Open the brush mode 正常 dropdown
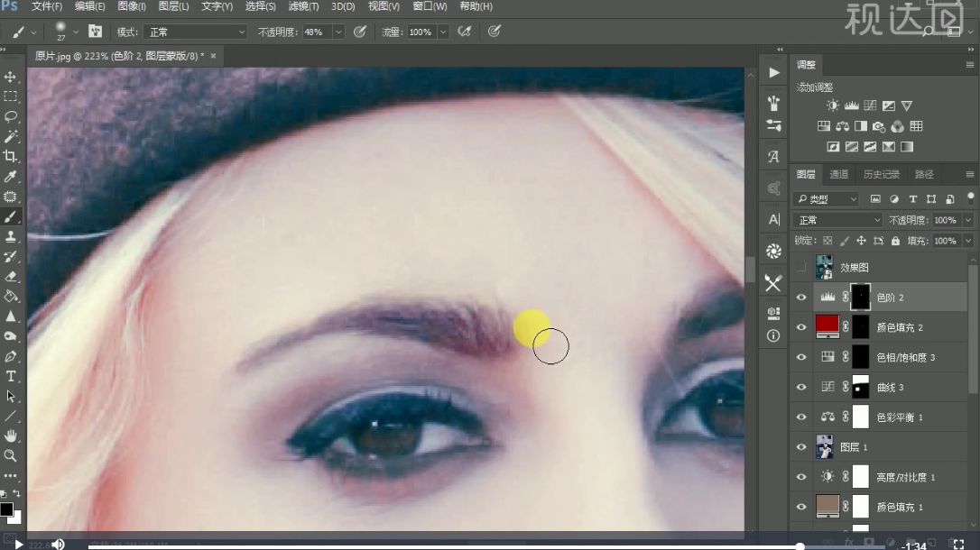This screenshot has height=550, width=980. [196, 32]
